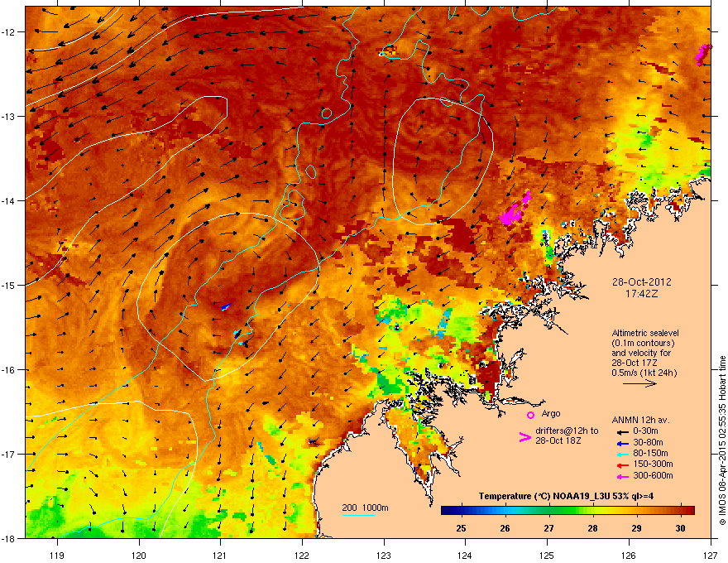This screenshot has height=563, width=728.
Task: Click the 200 1000m depth label
Action: click(x=365, y=508)
